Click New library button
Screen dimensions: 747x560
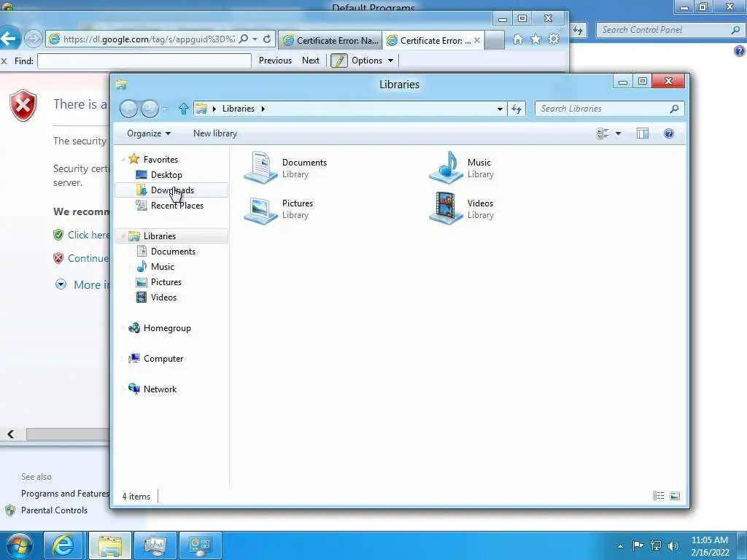coord(215,134)
